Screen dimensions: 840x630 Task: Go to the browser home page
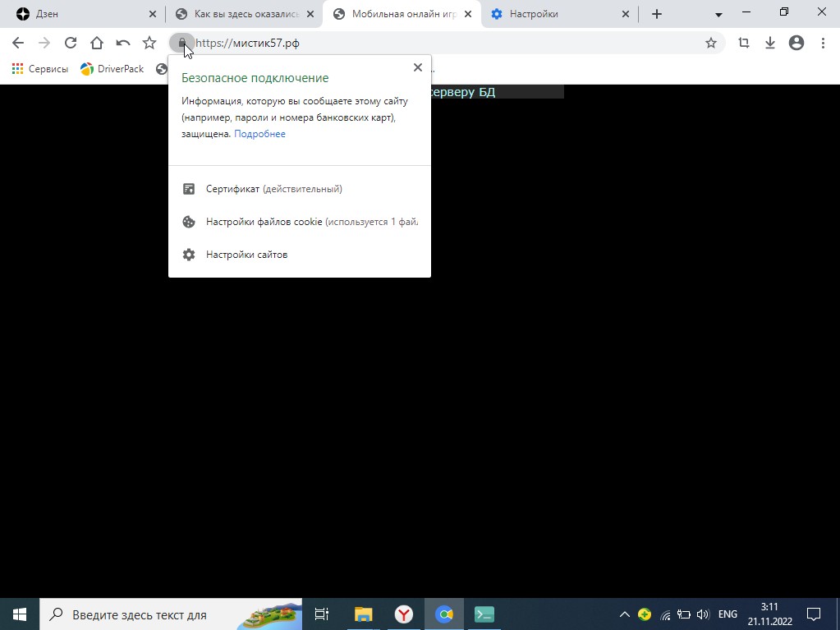97,43
